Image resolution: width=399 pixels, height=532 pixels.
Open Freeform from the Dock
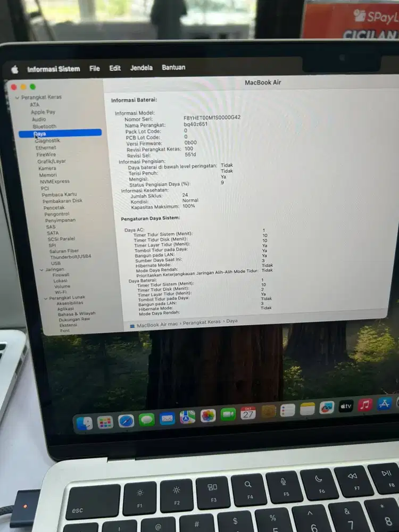point(327,408)
